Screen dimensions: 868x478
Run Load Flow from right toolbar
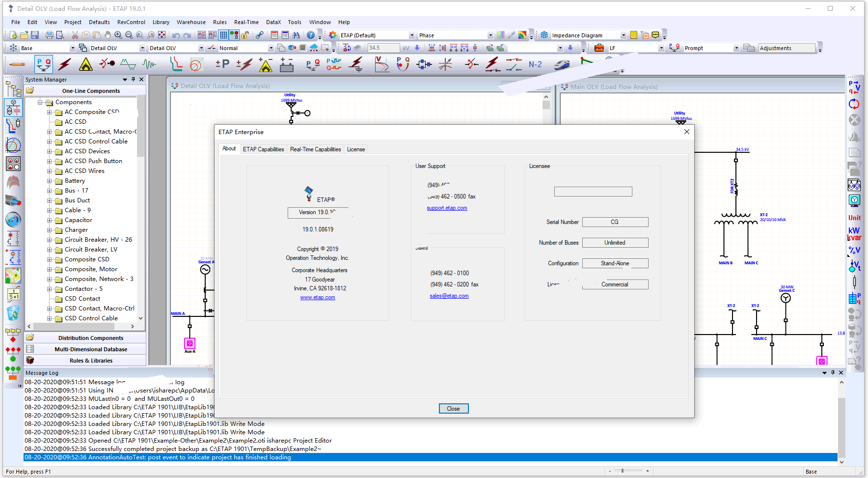[854, 88]
